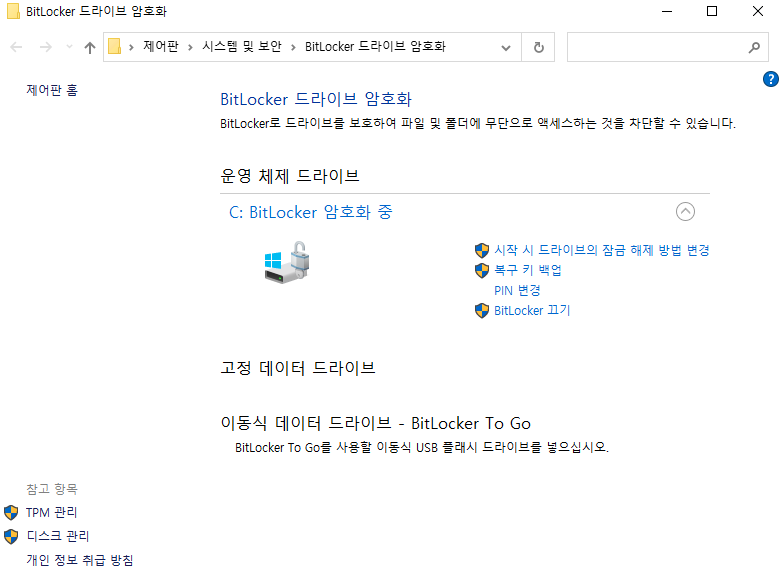
Task: Close the BitLocker window
Action: click(757, 11)
